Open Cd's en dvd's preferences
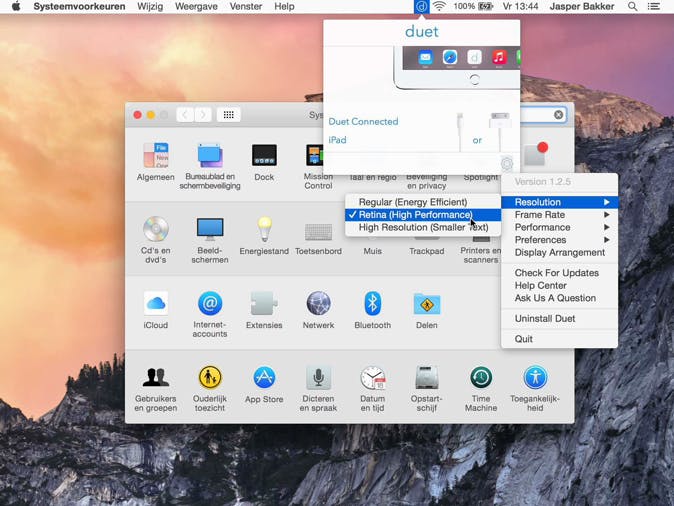674x506 pixels. click(x=156, y=239)
